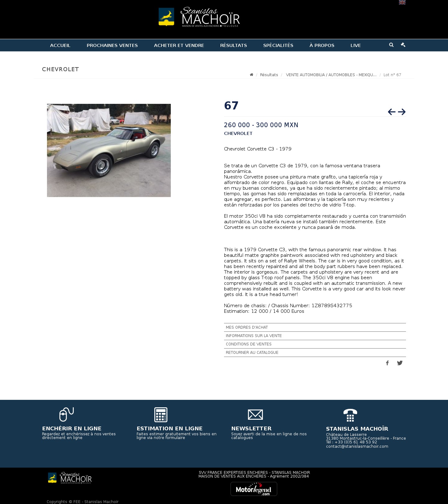Viewport: 448px width, 504px height.
Task: Open Conditions de ventes
Action: [x=315, y=344]
